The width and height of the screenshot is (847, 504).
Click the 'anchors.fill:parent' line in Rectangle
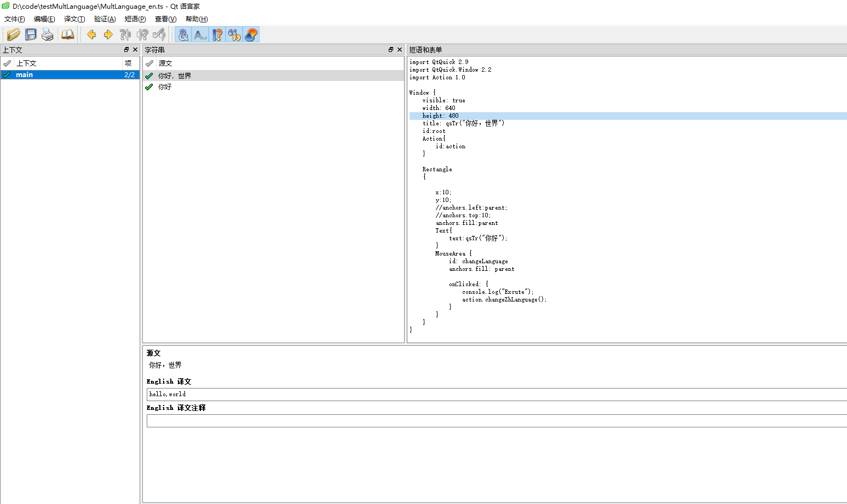coord(467,223)
